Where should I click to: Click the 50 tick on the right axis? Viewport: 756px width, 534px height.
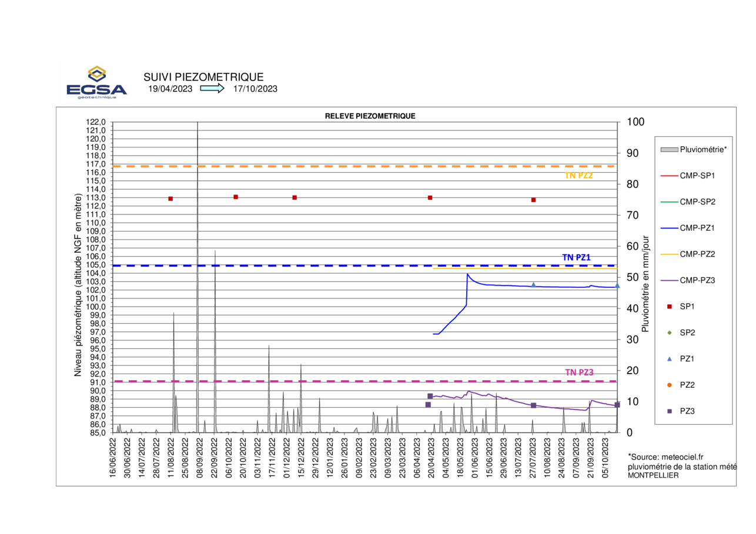pos(632,277)
